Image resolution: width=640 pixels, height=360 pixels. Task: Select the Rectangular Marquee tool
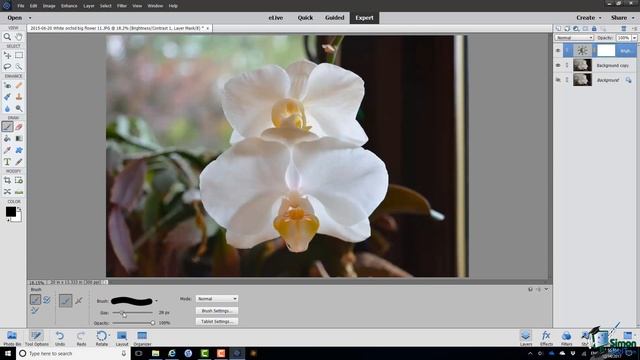(19, 55)
